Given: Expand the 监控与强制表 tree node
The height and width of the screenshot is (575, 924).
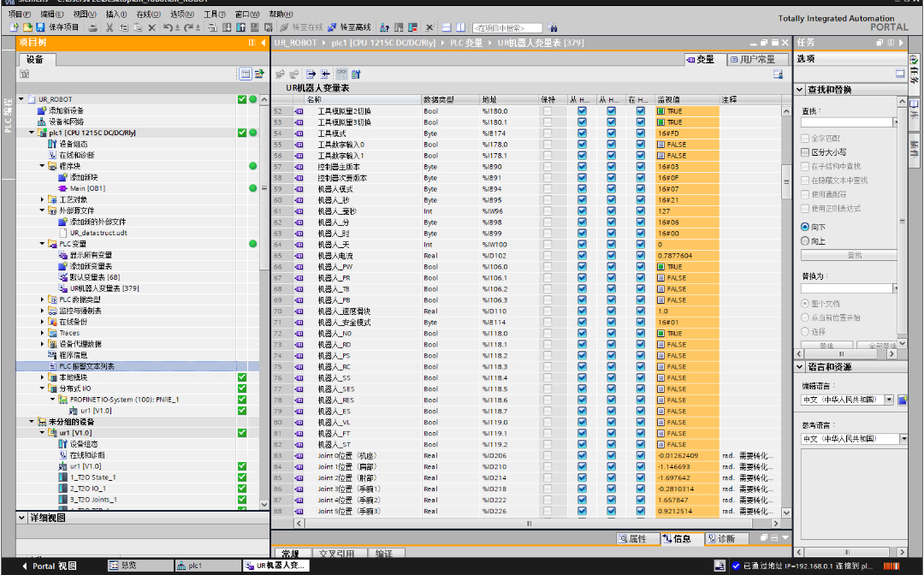Looking at the screenshot, I should [x=43, y=311].
